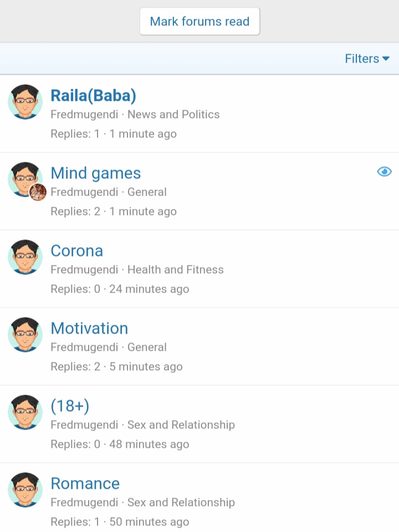399x532 pixels.
Task: Open the Motivation thread
Action: coord(89,329)
